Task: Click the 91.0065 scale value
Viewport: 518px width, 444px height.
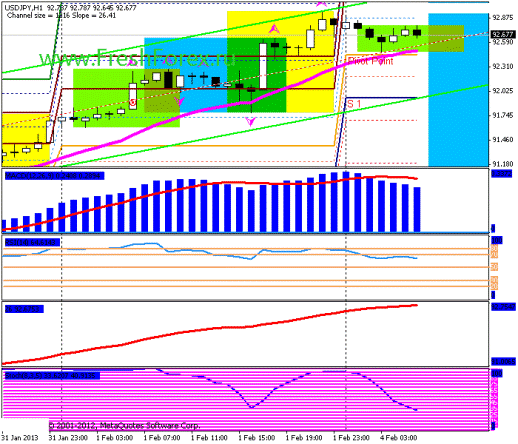Action: tap(503, 362)
